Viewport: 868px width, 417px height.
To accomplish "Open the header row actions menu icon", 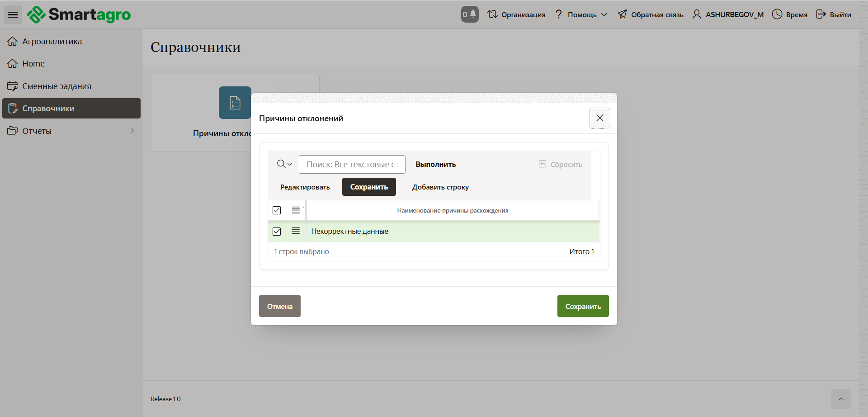I will [x=296, y=210].
